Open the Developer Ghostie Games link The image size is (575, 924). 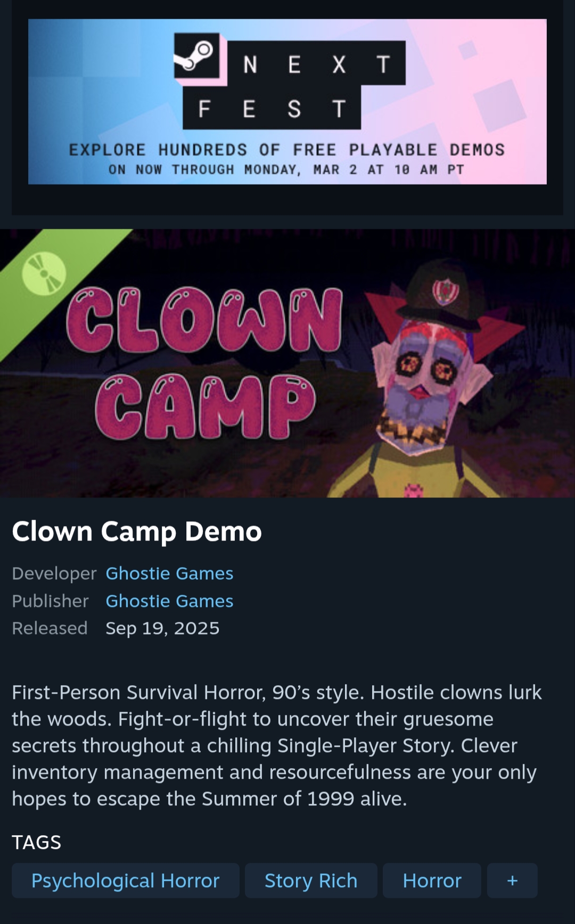pyautogui.click(x=169, y=573)
